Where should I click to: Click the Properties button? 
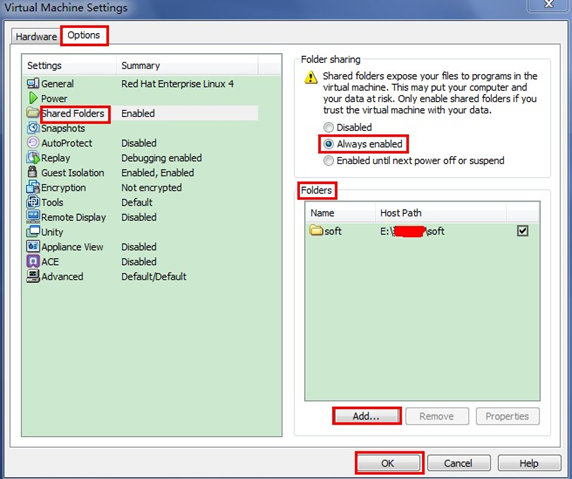[507, 416]
